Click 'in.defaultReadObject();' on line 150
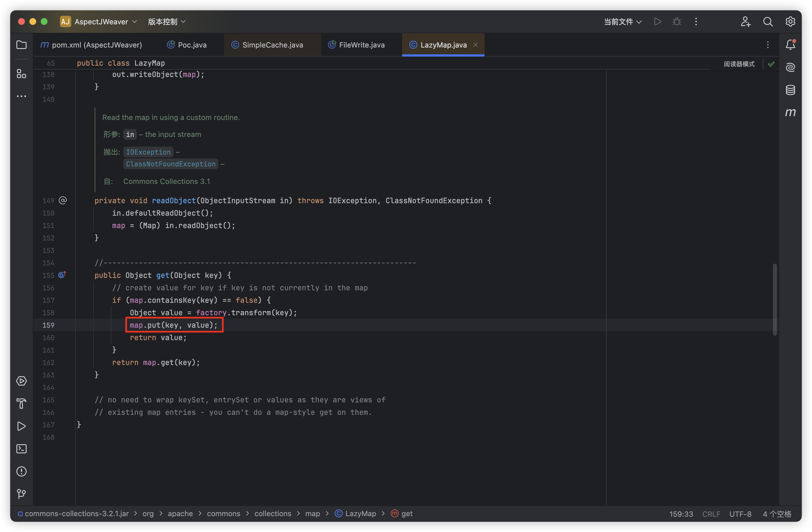Viewport: 812px width, 532px height. (162, 213)
